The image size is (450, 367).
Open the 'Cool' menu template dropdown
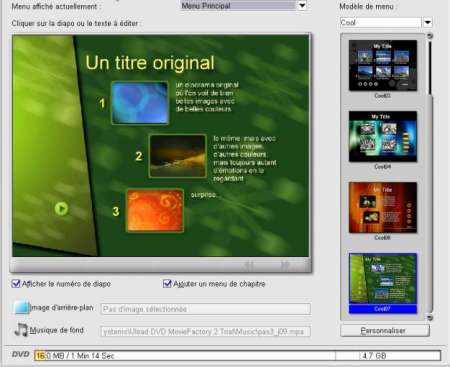click(x=427, y=23)
